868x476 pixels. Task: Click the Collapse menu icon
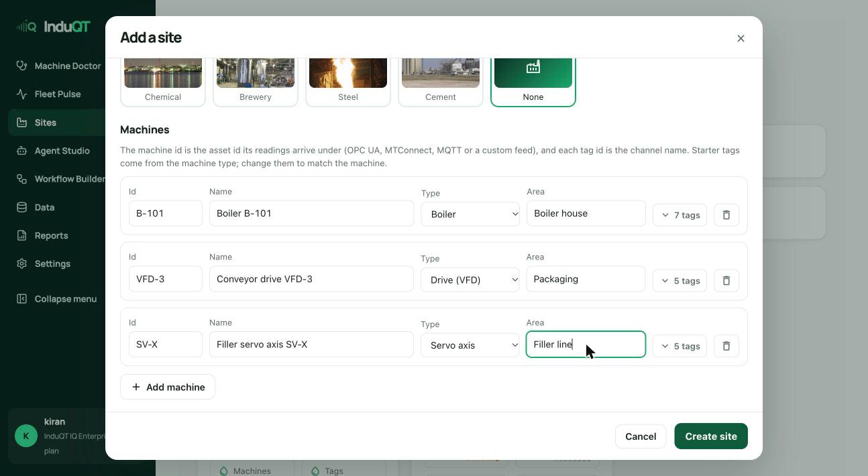coord(22,299)
